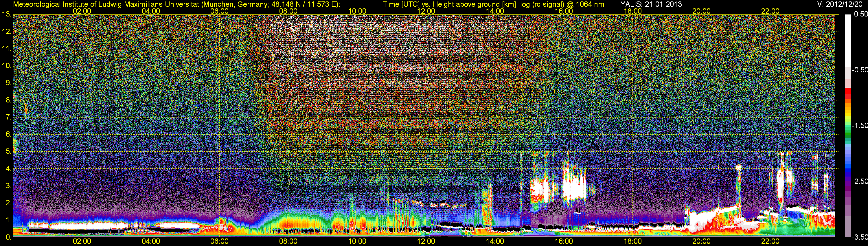Screen dimensions: 868x246
Task: Choose 20:00 on the lower time axis
Action: pos(702,242)
